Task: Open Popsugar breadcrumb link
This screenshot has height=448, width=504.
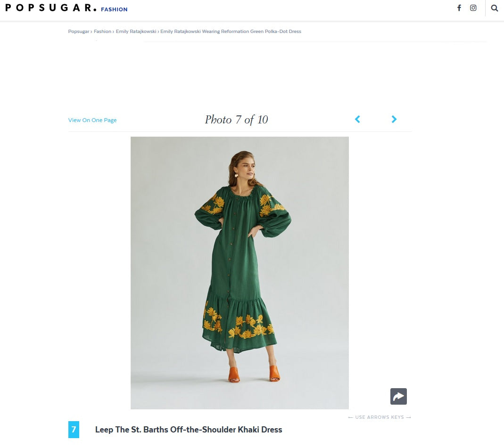Action: click(79, 32)
